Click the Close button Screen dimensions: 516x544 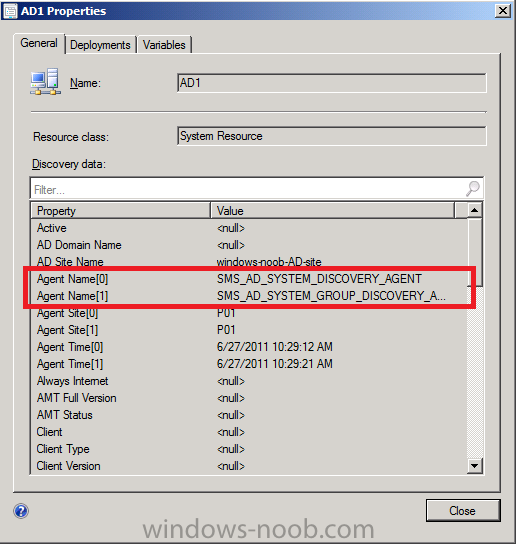[x=463, y=511]
